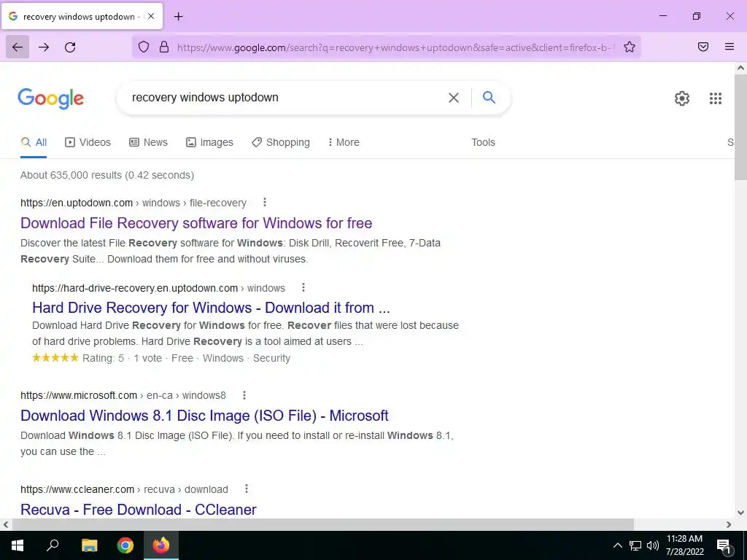This screenshot has height=560, width=747.
Task: Click the scroll down arrow
Action: pyautogui.click(x=740, y=513)
